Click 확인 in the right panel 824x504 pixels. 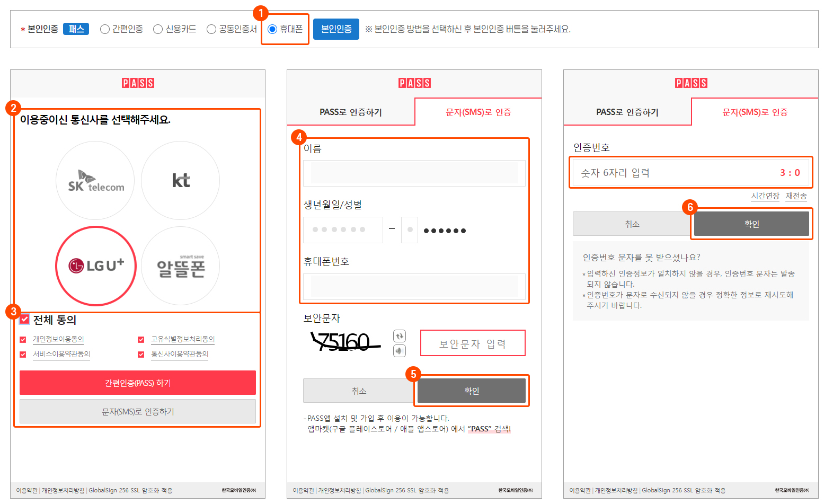(x=751, y=224)
